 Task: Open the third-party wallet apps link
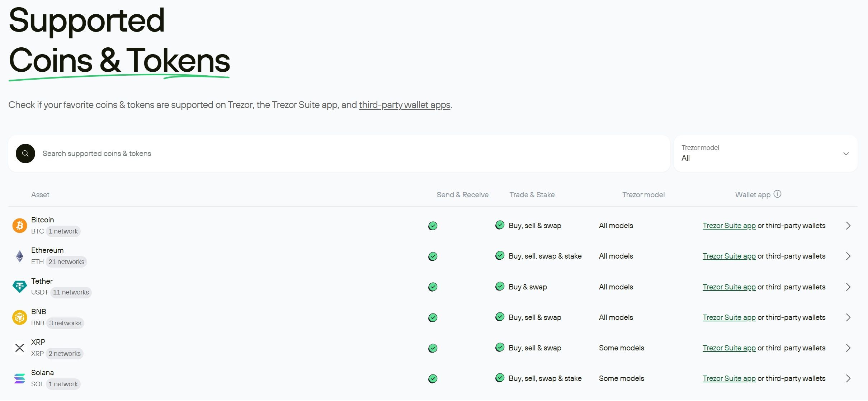pos(404,105)
